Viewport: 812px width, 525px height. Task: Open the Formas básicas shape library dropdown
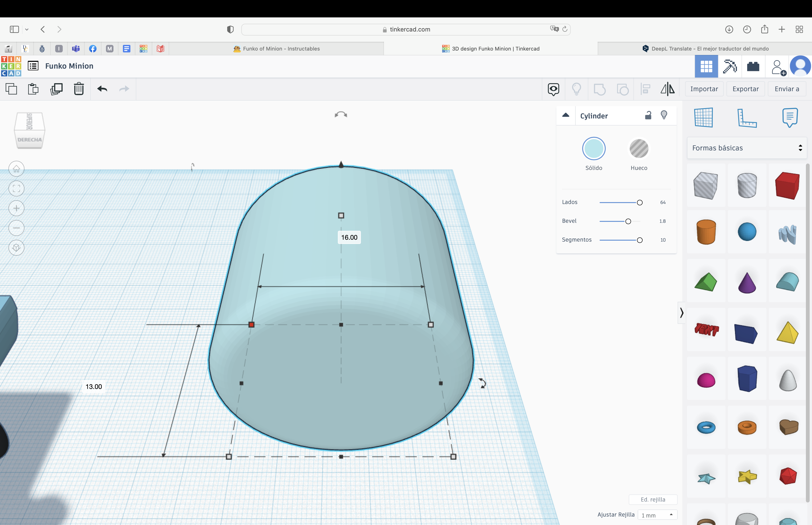click(747, 148)
